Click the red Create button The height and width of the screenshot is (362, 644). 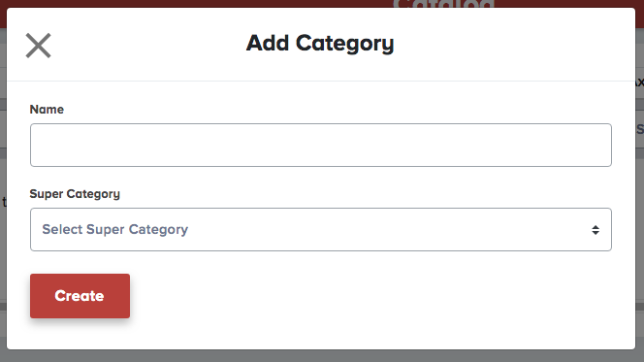80,296
